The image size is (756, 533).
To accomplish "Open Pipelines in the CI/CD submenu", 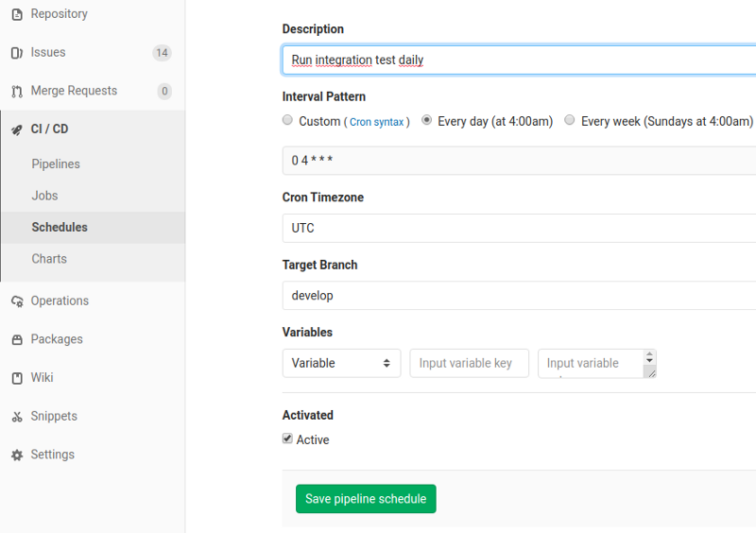I will point(56,164).
